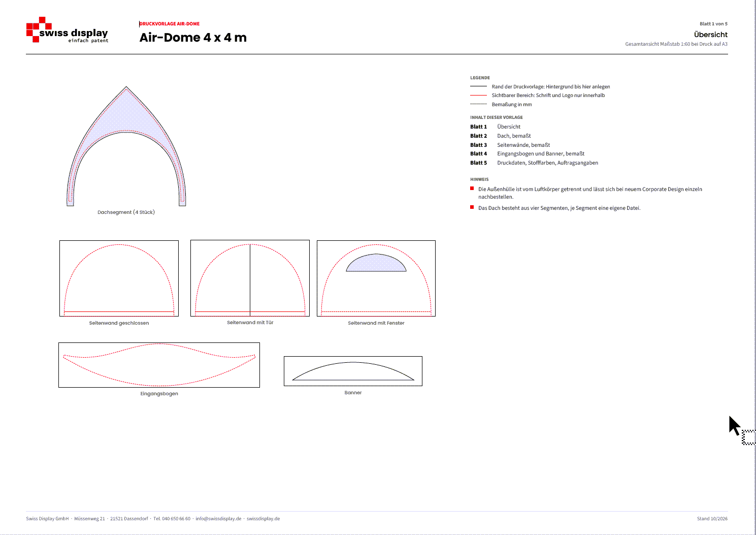The image size is (756, 535).
Task: Select the 'Seitenwand geschlossen' drawing
Action: [119, 278]
